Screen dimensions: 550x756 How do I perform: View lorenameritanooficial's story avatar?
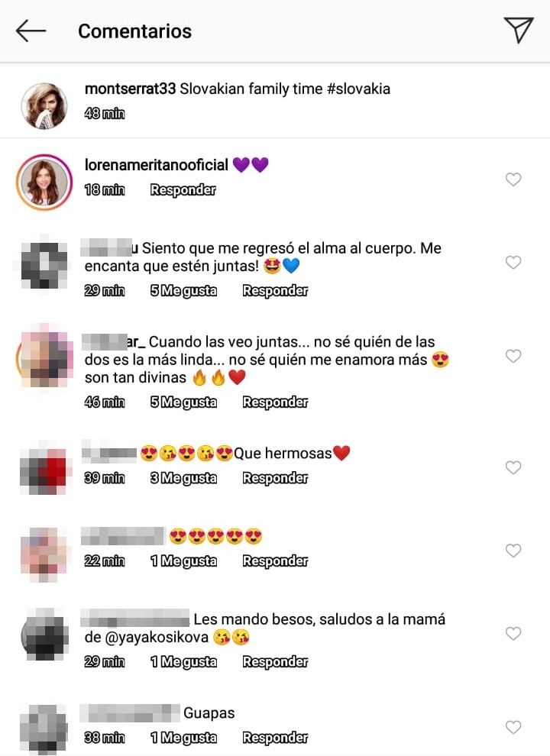point(44,183)
